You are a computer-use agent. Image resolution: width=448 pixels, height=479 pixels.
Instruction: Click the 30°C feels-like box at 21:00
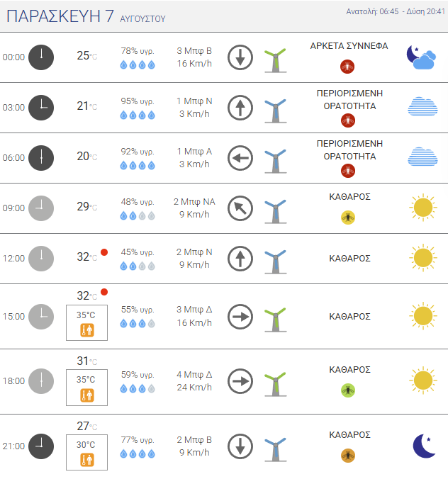pos(86,452)
